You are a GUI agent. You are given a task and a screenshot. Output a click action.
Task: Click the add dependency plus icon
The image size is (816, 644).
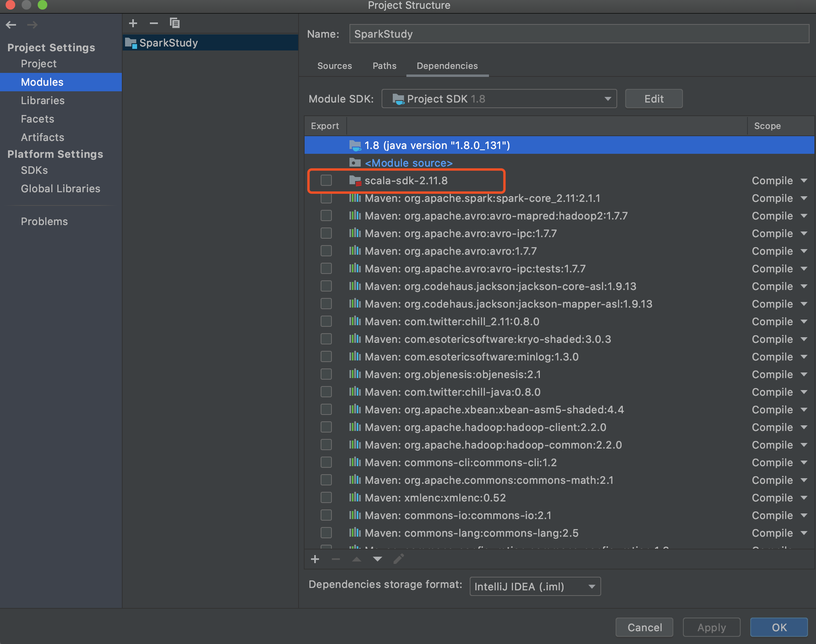(315, 559)
